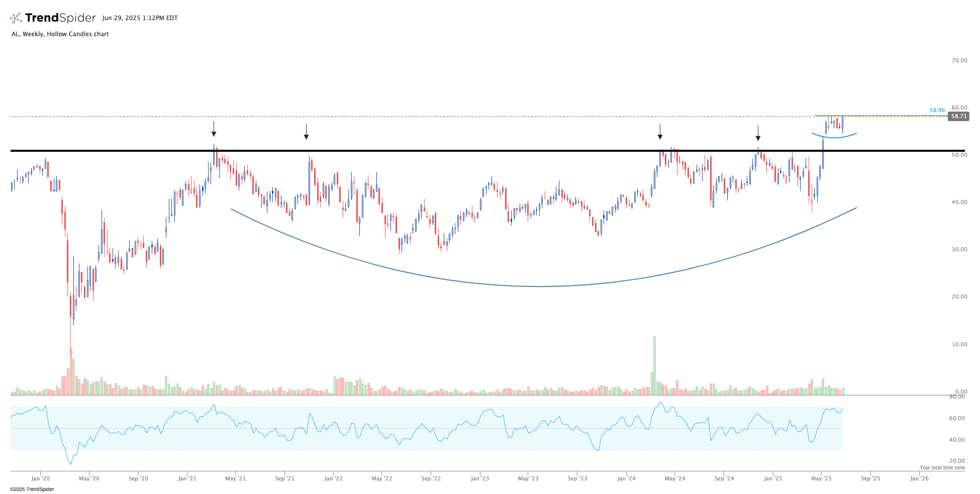This screenshot has width=980, height=494.
Task: Click the TrendSpider spider logo icon
Action: [16, 19]
